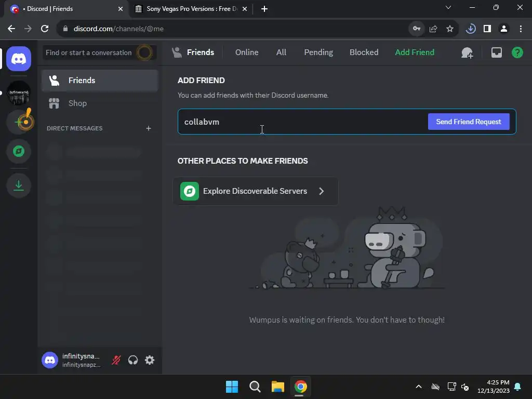Click the network display tray icon
Image resolution: width=532 pixels, height=399 pixels.
[x=451, y=387]
